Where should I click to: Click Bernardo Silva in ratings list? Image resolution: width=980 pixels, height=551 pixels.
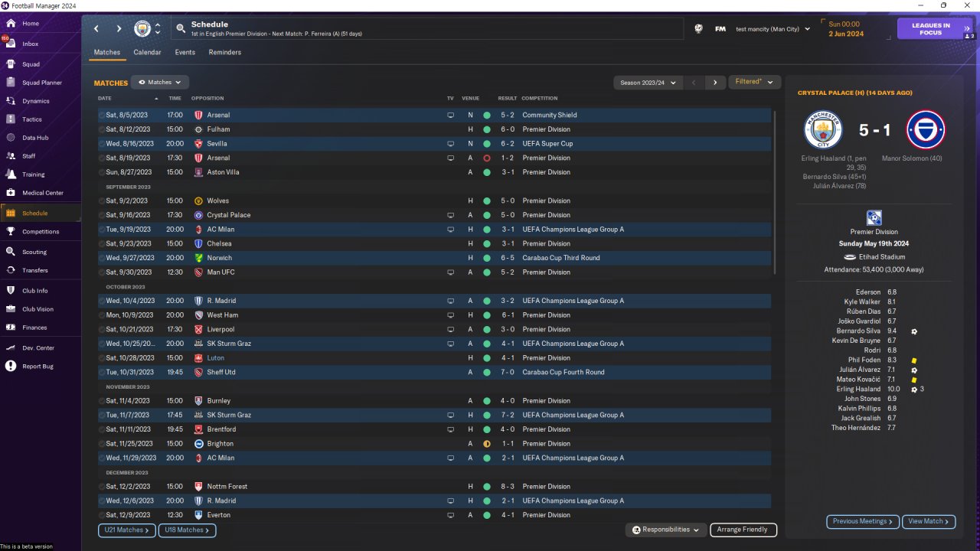tap(858, 331)
